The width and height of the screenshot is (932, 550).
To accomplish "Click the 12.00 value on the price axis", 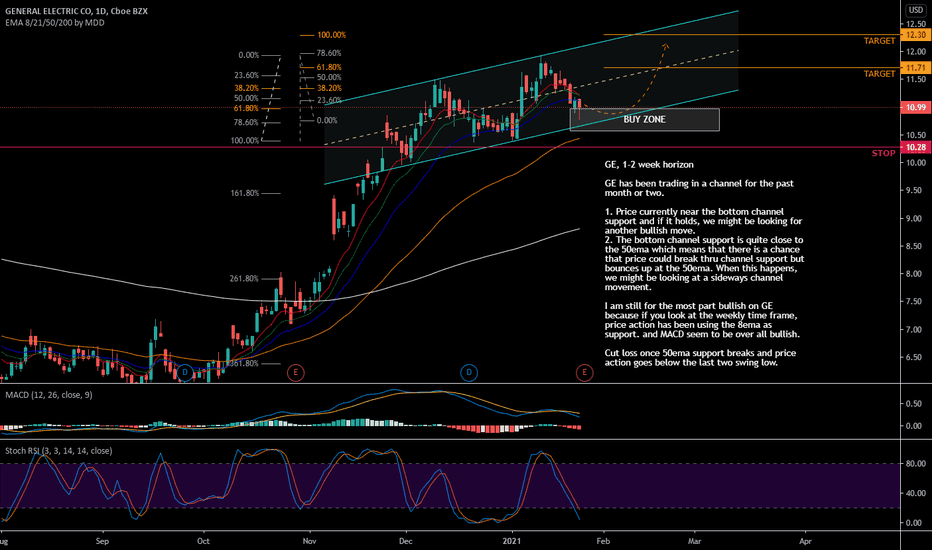I will tap(916, 52).
